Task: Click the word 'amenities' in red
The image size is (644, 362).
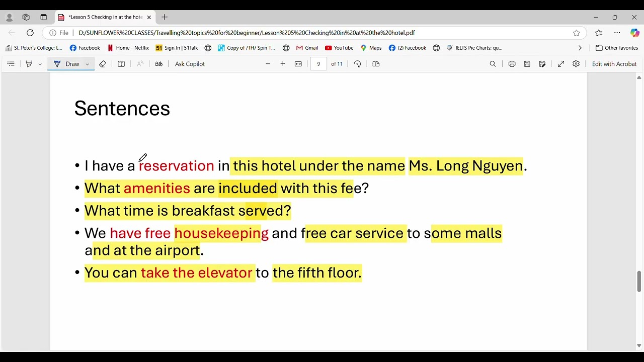Action: [157, 188]
